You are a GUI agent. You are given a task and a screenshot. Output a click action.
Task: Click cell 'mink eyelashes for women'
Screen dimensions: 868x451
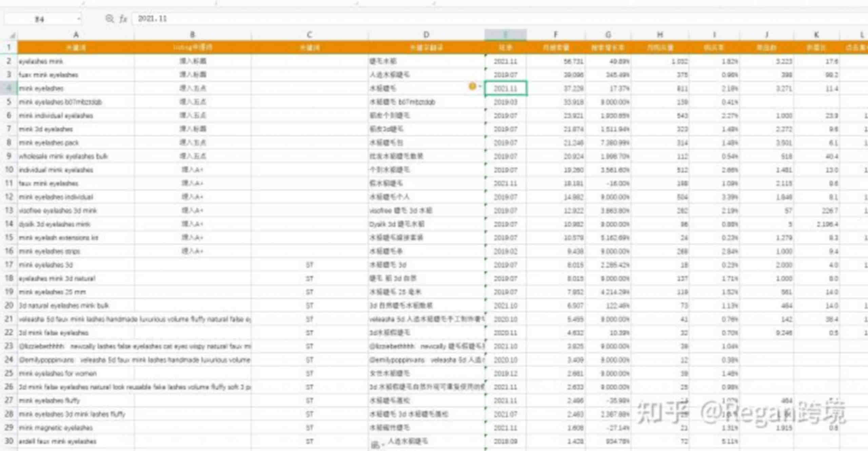coord(76,373)
